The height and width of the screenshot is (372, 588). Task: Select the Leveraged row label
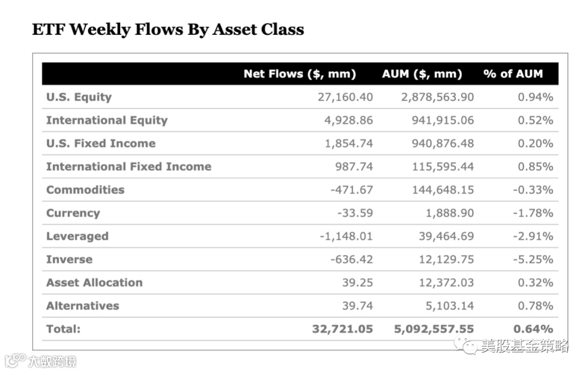(77, 236)
